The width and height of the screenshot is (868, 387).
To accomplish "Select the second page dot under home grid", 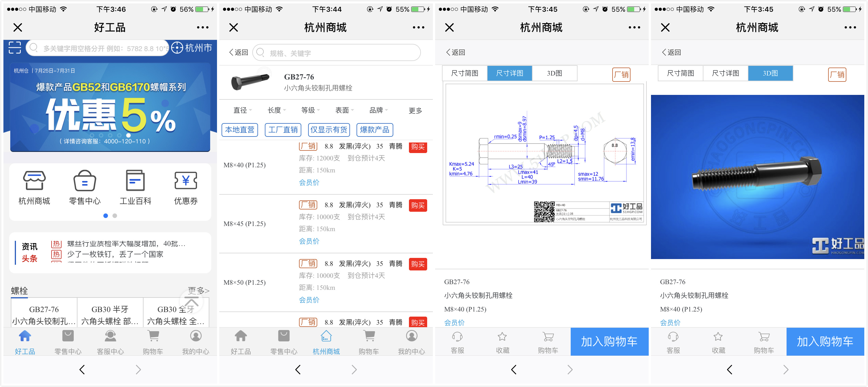I will coord(115,216).
